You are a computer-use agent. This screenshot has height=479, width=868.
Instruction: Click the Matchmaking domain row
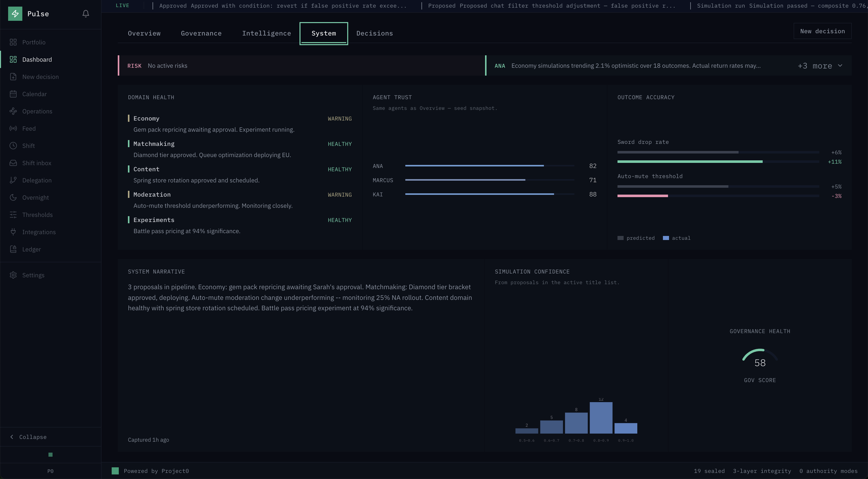[x=240, y=149]
